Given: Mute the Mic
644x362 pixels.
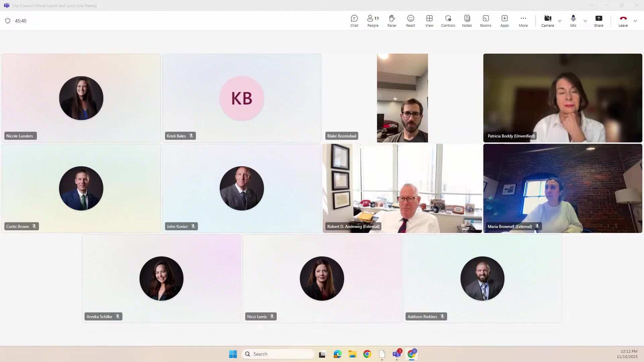Looking at the screenshot, I should (573, 21).
